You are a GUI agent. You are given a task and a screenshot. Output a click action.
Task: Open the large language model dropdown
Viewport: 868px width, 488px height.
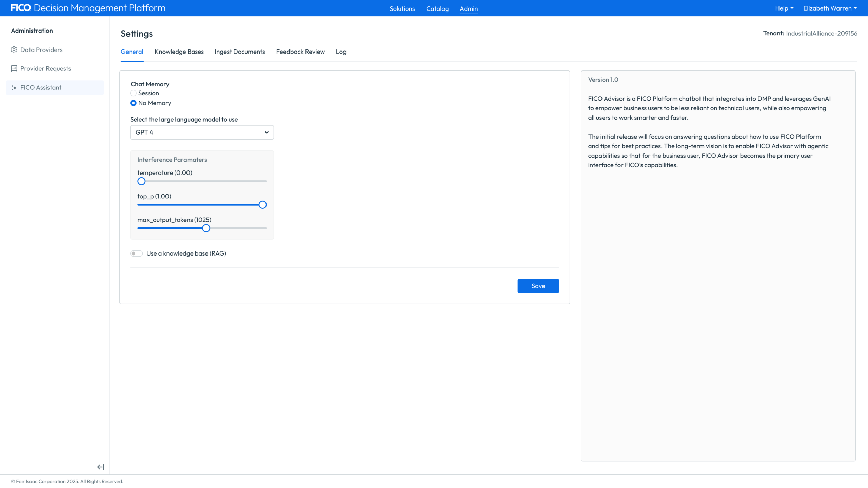pyautogui.click(x=202, y=133)
